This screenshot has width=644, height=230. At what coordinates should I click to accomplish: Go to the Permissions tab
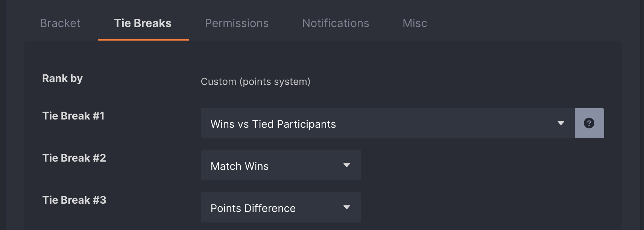click(x=237, y=23)
